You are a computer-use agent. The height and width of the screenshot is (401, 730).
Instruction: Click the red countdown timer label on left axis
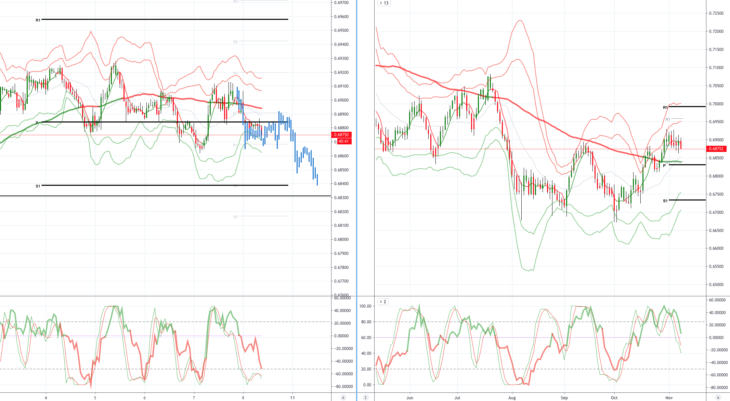click(x=343, y=141)
